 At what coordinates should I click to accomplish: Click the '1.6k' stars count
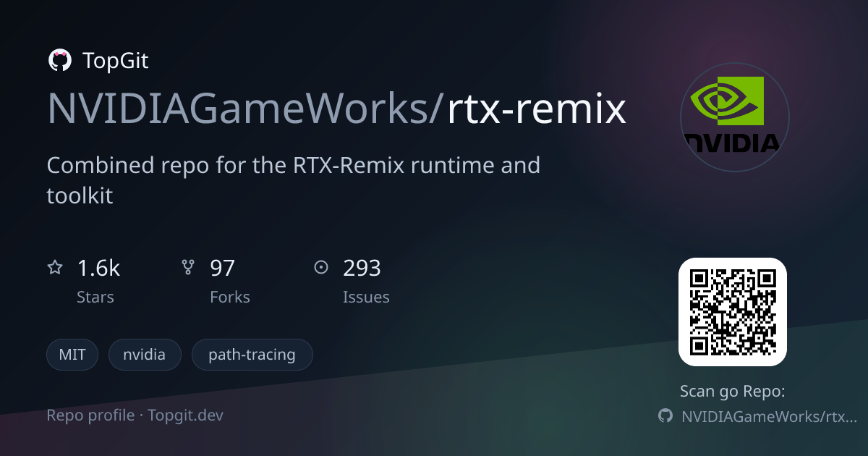[x=98, y=269]
